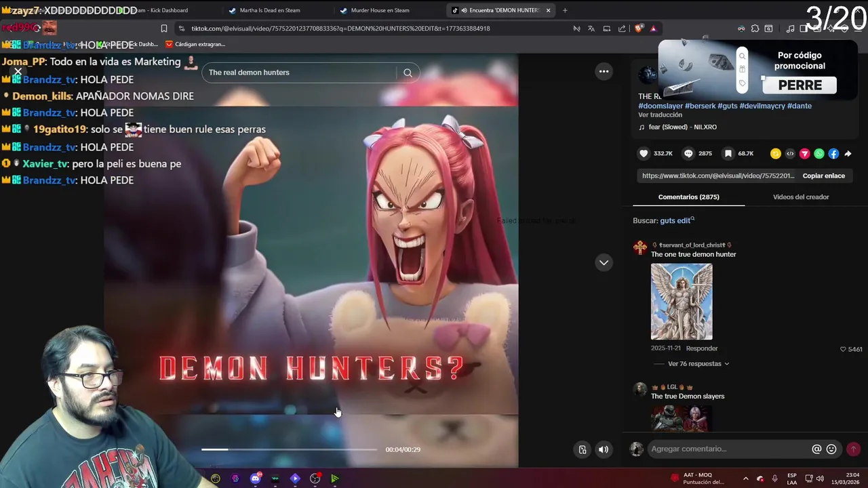This screenshot has height=488, width=868.
Task: Click the search magnifier in TikTok search box
Action: 408,73
